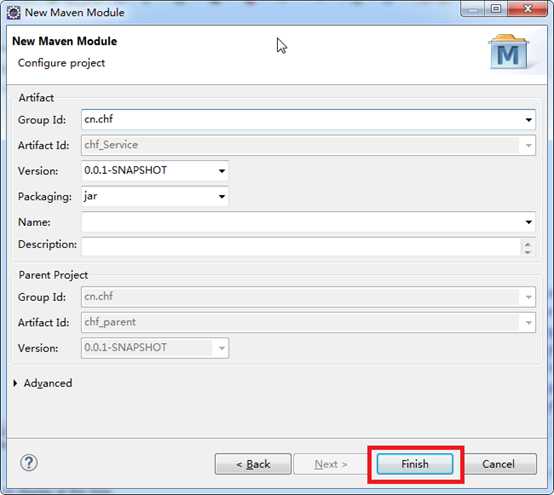Open the Artifact Group Id dropdown arrow
Image resolution: width=554 pixels, height=495 pixels.
coord(528,120)
